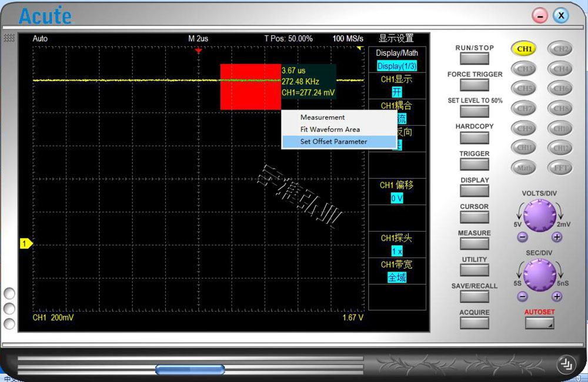
Task: Click the CURSOR button
Action: coord(475,217)
